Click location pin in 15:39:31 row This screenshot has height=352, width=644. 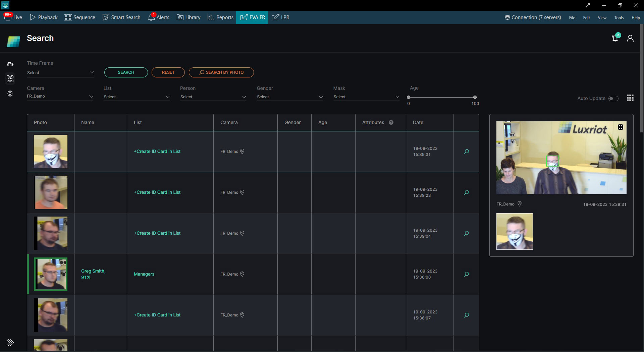coord(242,152)
